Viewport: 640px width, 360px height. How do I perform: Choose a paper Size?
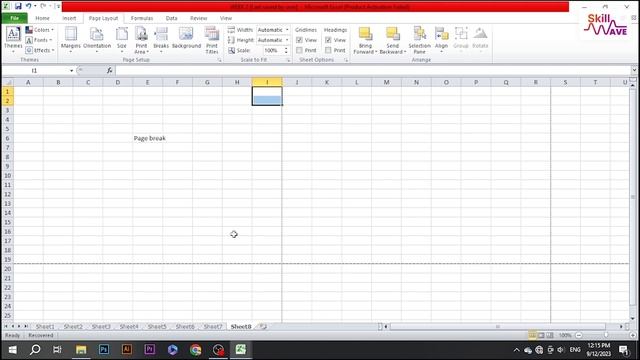[x=122, y=39]
